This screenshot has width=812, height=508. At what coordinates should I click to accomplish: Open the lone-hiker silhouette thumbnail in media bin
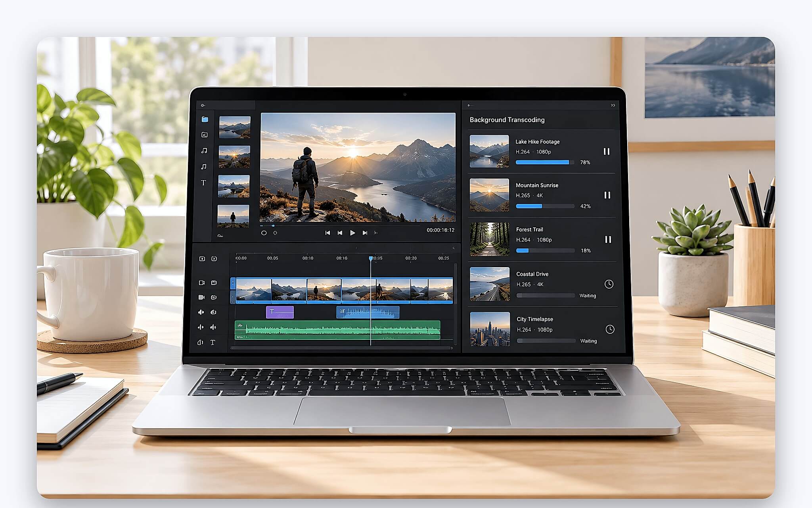tap(233, 216)
